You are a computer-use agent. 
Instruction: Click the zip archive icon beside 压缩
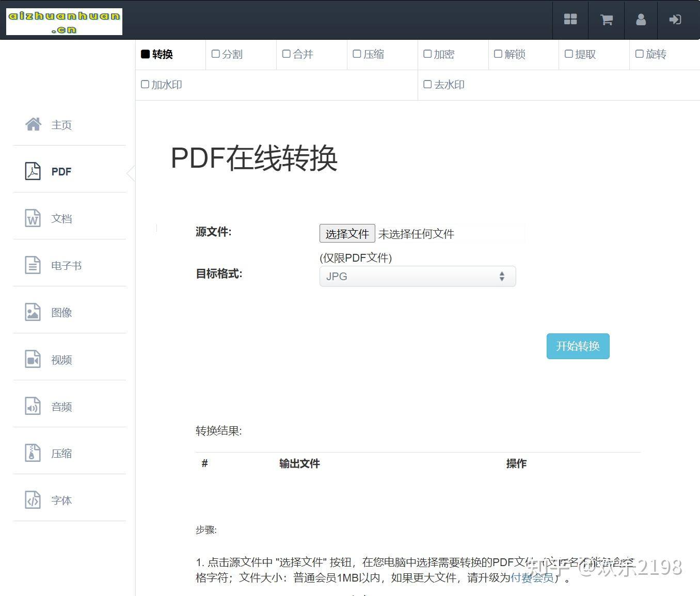coord(33,453)
